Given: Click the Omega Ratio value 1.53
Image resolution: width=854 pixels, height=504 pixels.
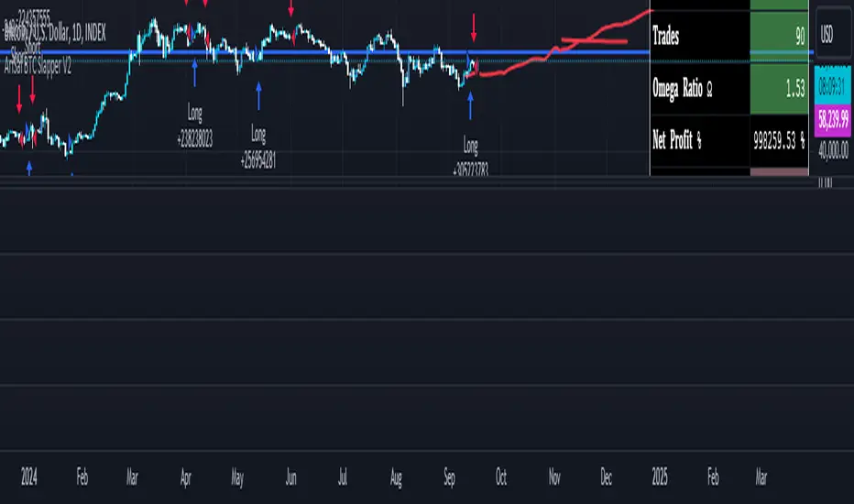Looking at the screenshot, I should pos(780,88).
